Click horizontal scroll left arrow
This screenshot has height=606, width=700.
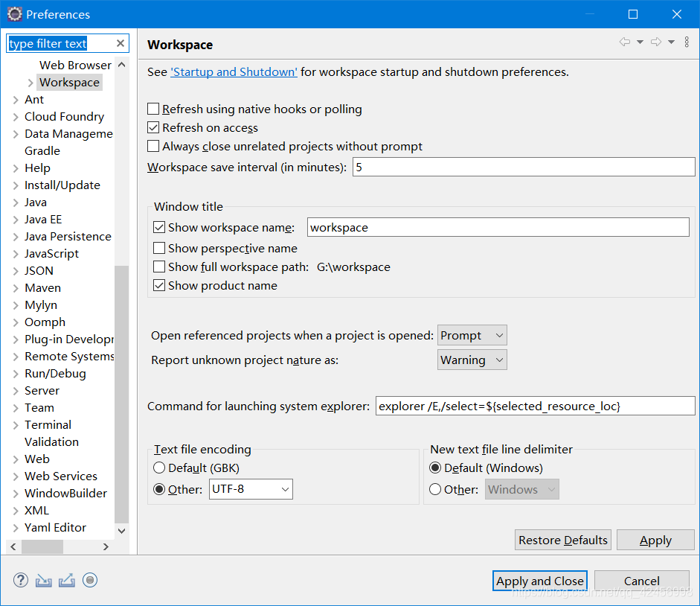pos(13,546)
